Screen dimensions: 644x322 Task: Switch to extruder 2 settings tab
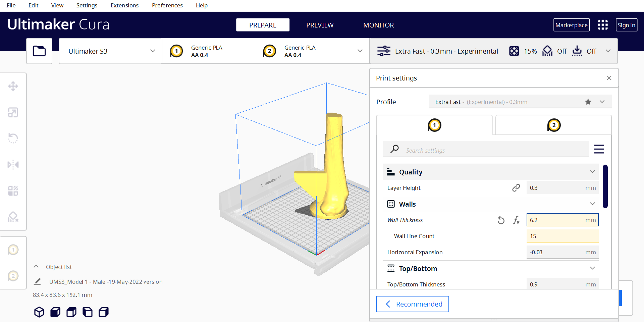point(553,125)
